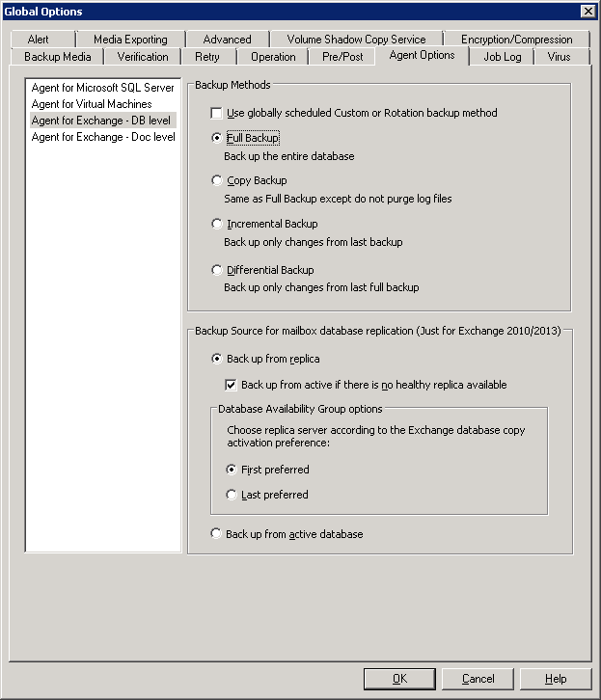This screenshot has width=601, height=700.
Task: Select the Copy Backup radio option
Action: pos(217,180)
